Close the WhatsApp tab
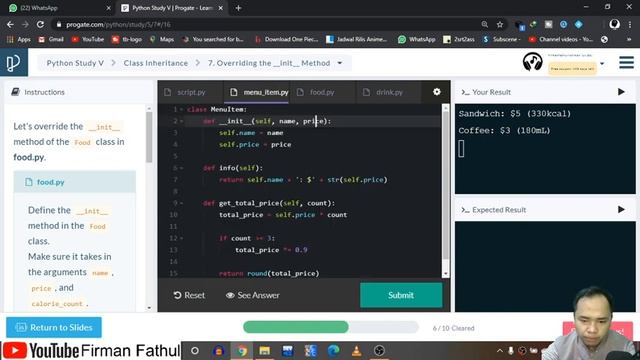The width and height of the screenshot is (640, 360). point(109,8)
